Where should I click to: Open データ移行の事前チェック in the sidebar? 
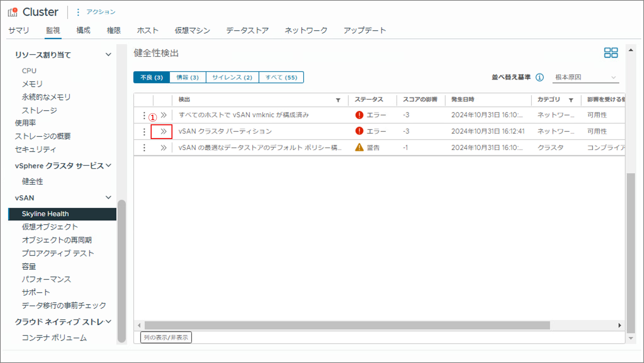coord(64,305)
